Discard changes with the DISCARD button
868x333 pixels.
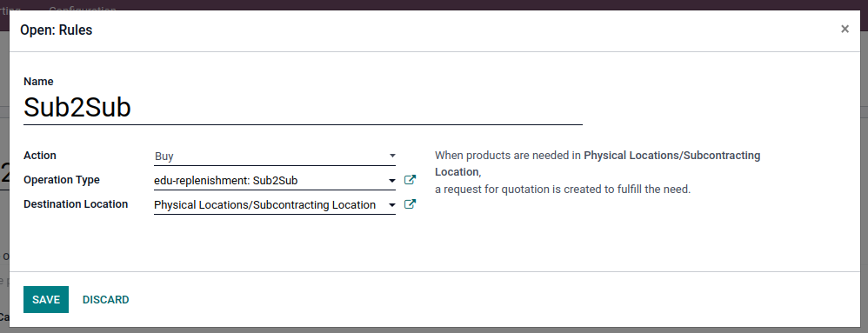(106, 299)
